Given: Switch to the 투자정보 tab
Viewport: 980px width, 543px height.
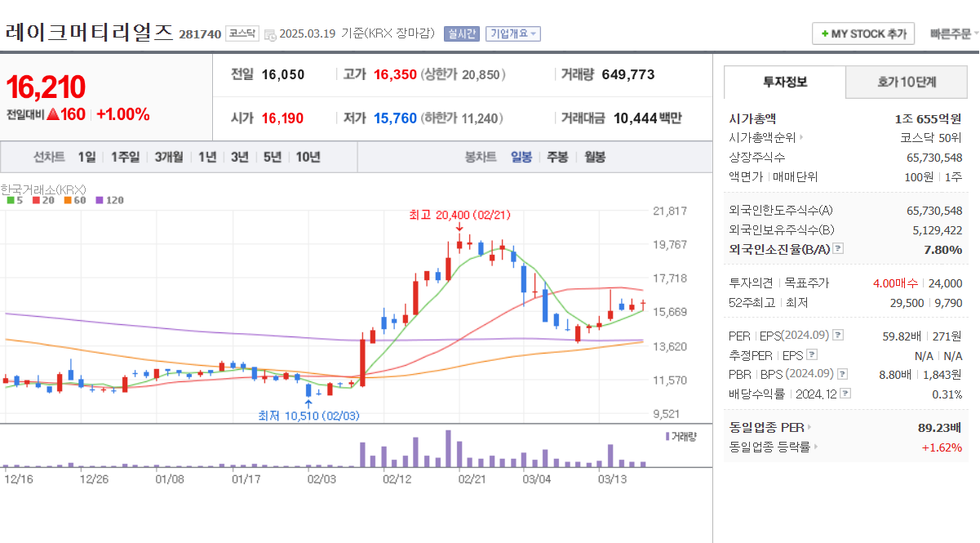Looking at the screenshot, I should tap(785, 82).
